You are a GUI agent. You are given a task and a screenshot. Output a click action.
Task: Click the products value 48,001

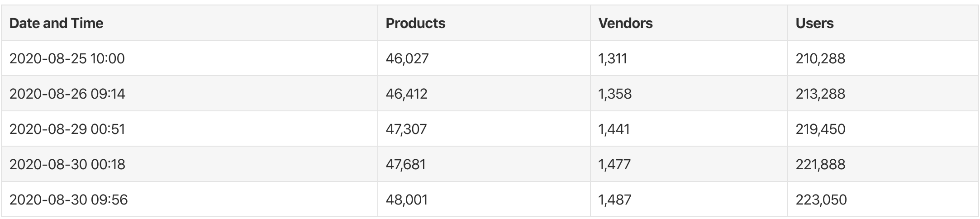point(406,200)
